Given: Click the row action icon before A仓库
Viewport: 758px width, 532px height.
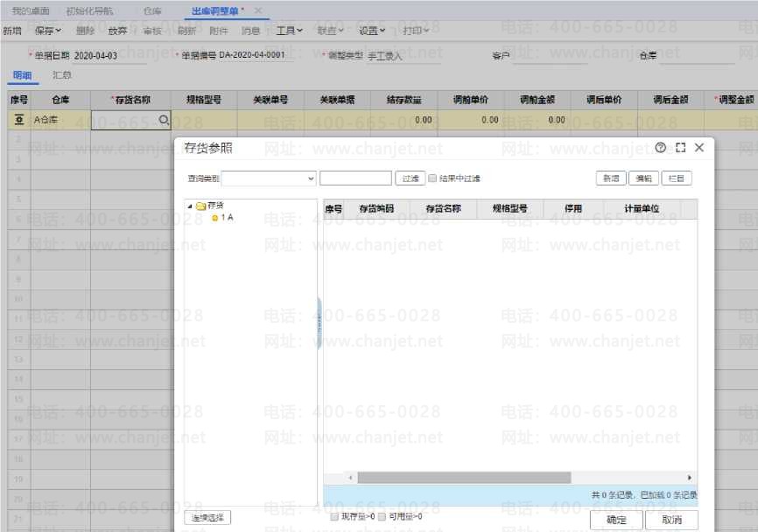Looking at the screenshot, I should pos(18,120).
